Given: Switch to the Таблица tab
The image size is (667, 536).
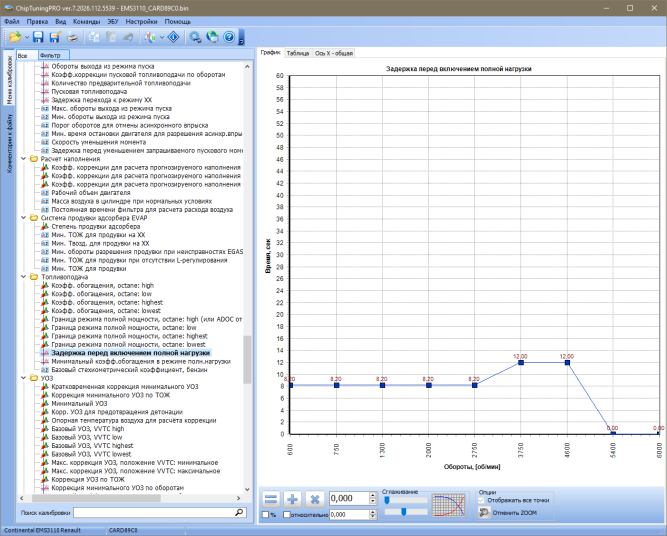Looking at the screenshot, I should (298, 53).
